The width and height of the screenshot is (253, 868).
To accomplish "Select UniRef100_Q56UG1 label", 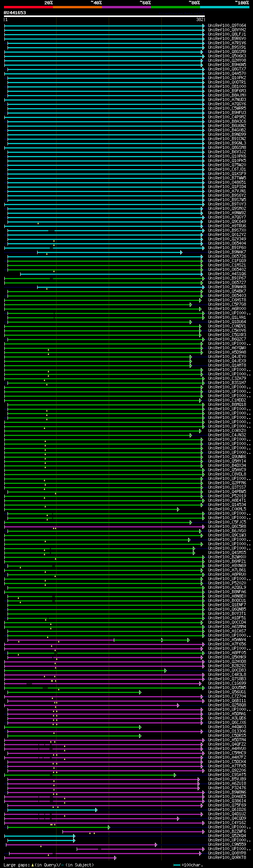I will click(227, 692).
